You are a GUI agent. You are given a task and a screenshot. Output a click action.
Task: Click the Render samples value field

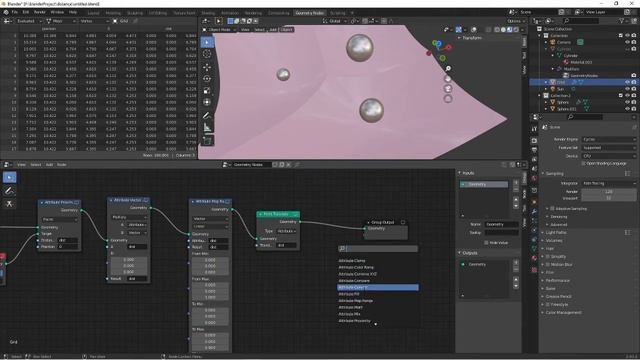pos(609,191)
